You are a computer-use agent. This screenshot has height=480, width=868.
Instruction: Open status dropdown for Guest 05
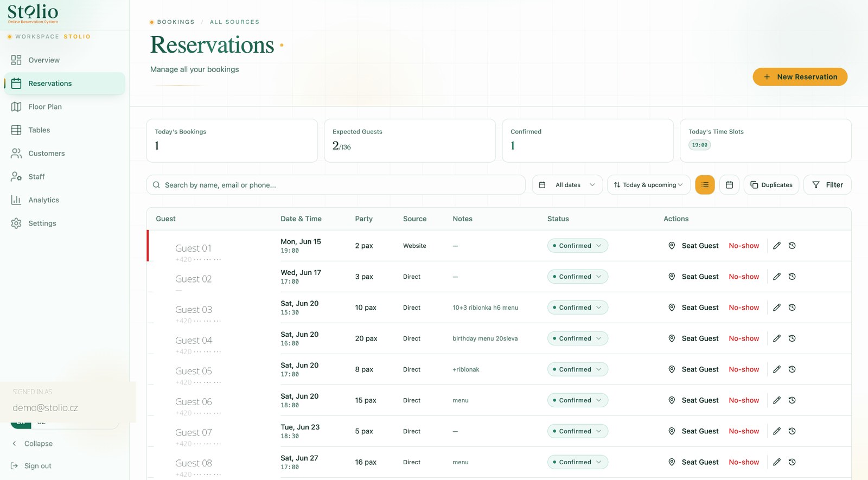pos(578,369)
